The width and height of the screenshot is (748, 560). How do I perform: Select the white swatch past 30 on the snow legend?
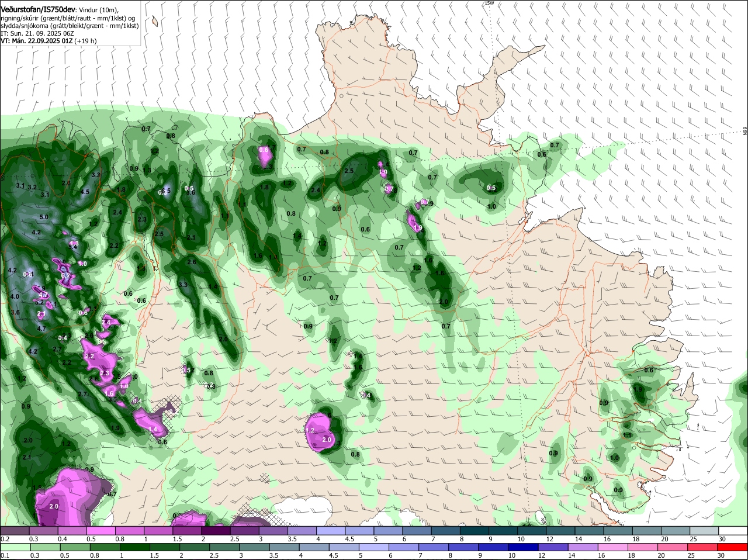point(733,531)
